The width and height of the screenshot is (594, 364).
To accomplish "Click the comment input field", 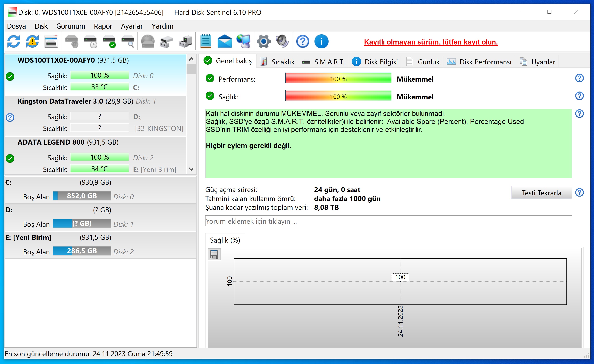I will click(x=388, y=221).
